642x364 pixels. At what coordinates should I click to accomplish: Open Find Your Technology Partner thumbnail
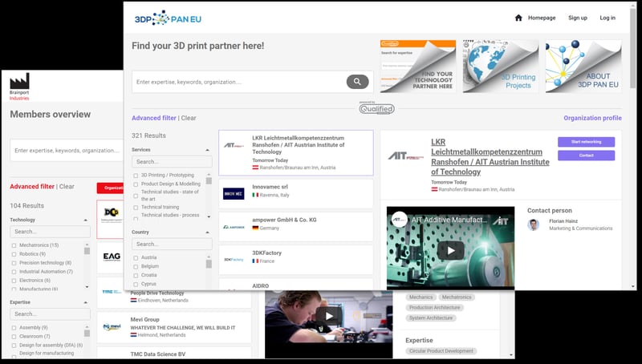click(x=417, y=67)
